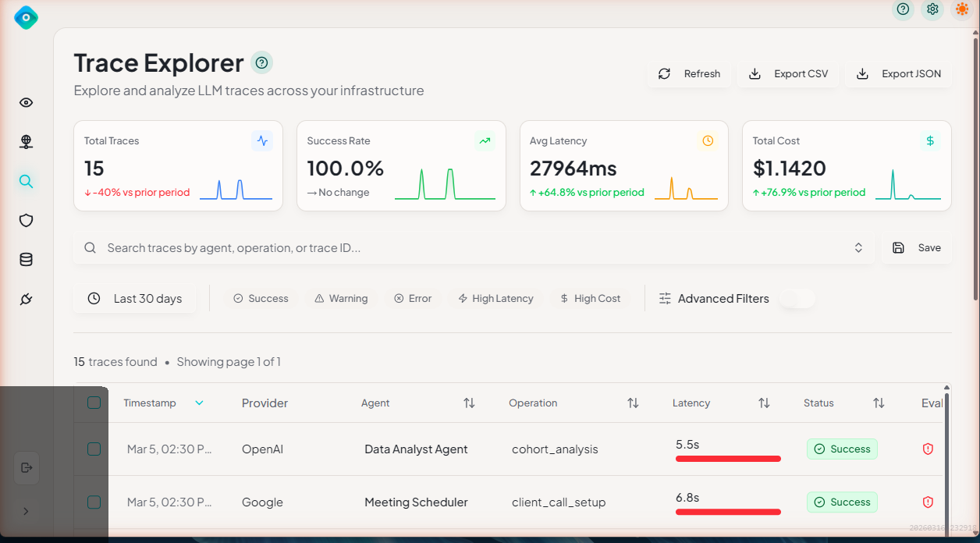
Task: Open settings gear icon at top right
Action: pos(932,9)
